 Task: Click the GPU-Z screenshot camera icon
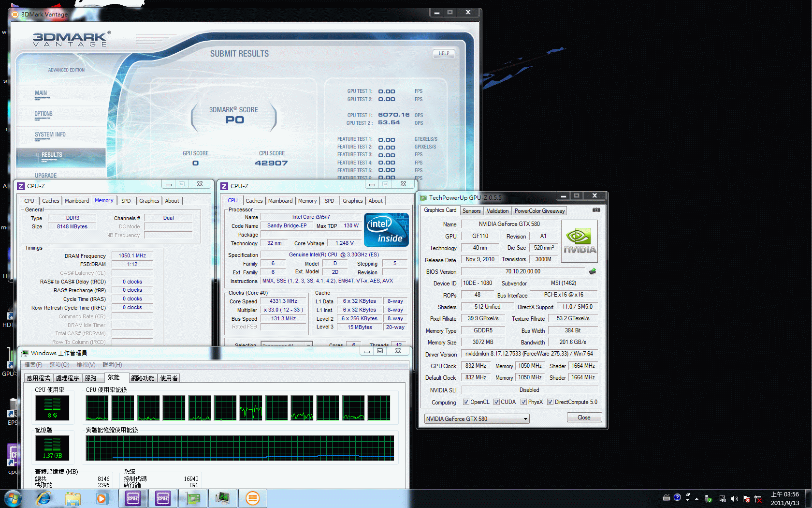click(x=596, y=210)
